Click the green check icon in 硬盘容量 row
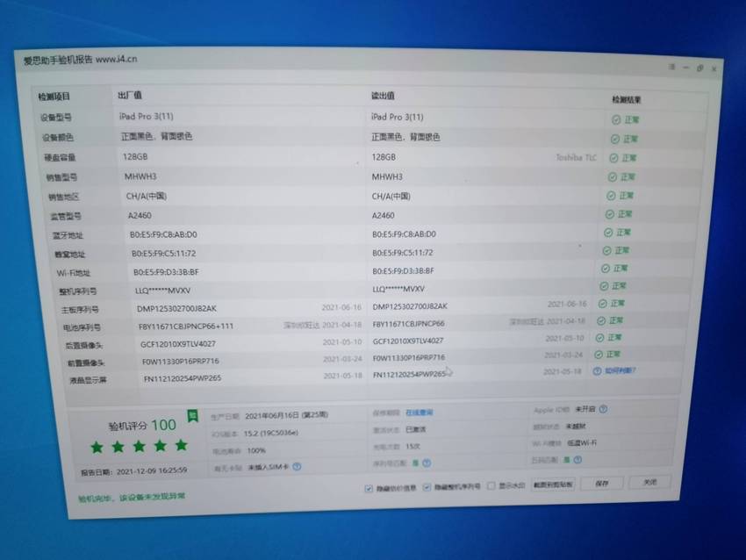 (613, 158)
